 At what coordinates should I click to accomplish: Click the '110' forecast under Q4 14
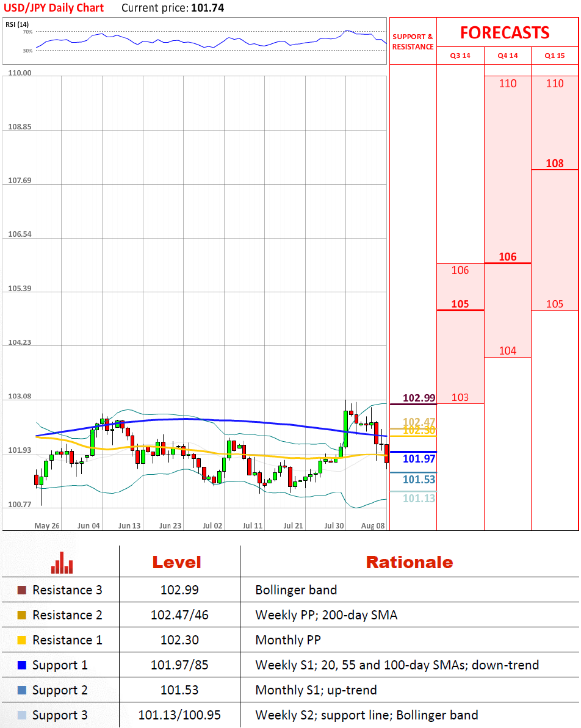click(508, 84)
